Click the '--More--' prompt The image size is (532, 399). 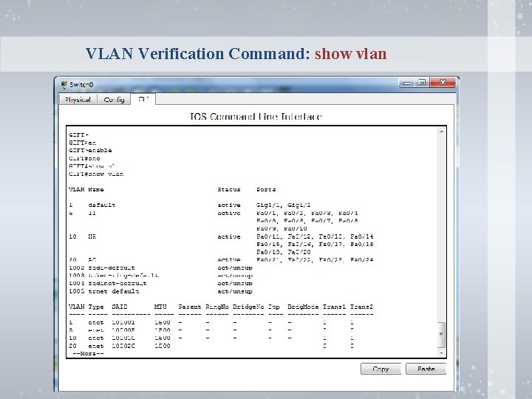(x=88, y=353)
